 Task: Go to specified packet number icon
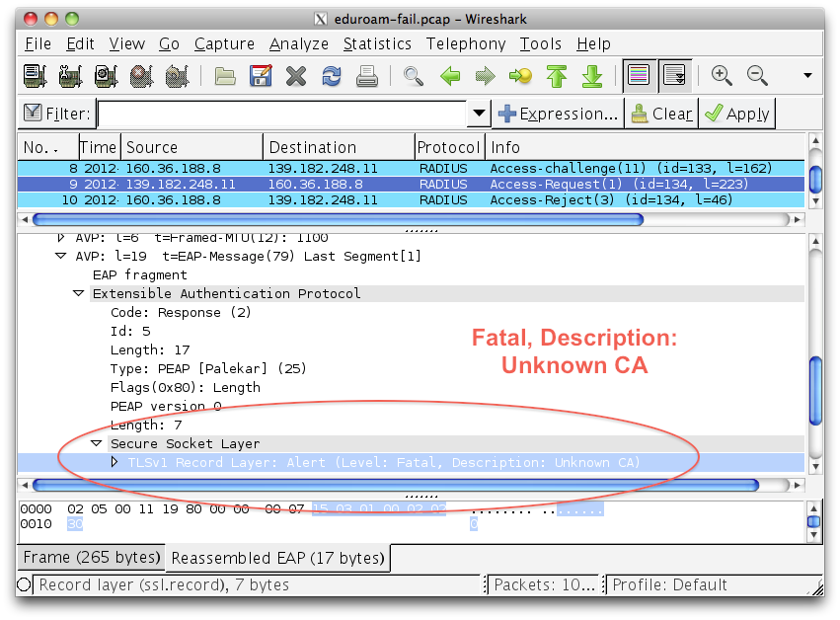520,76
